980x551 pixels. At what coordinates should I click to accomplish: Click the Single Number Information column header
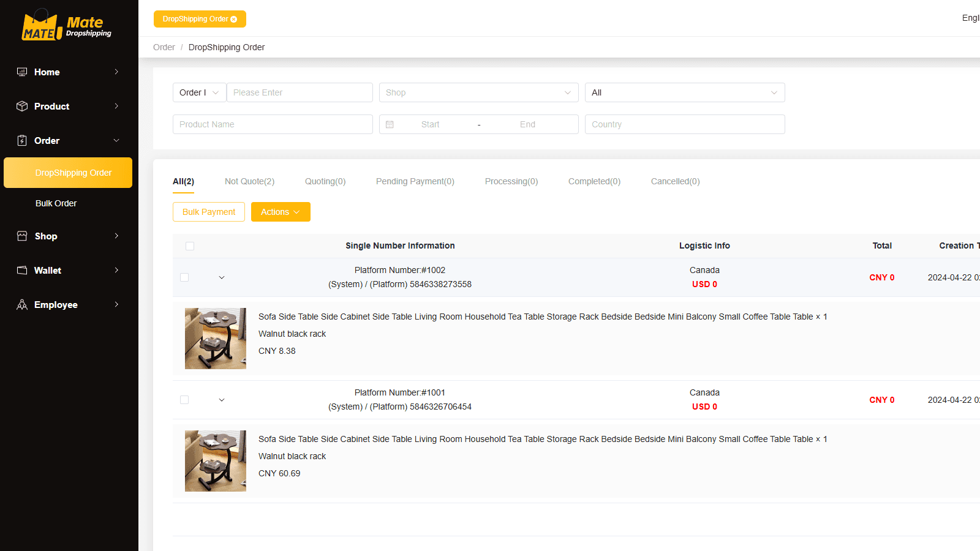pos(400,246)
